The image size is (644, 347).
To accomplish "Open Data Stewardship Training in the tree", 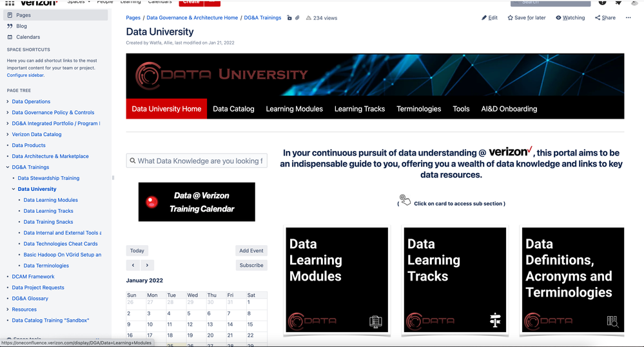I will pyautogui.click(x=48, y=178).
